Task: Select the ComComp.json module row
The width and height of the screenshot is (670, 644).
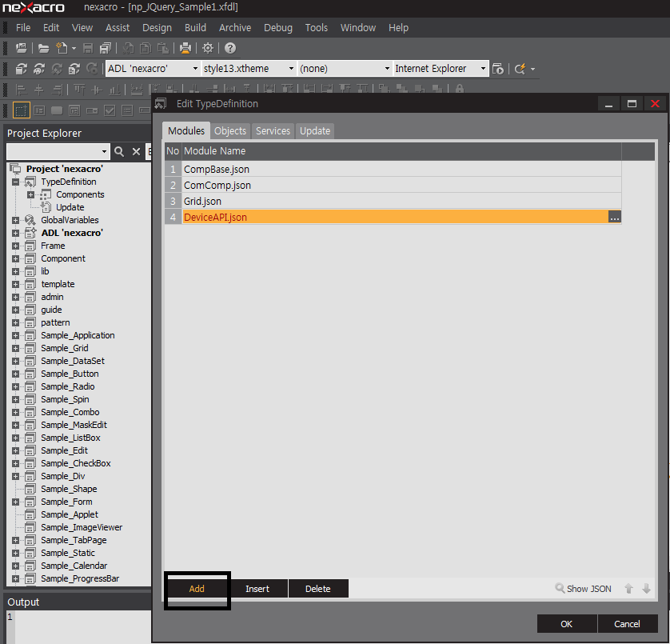Action: tap(393, 185)
